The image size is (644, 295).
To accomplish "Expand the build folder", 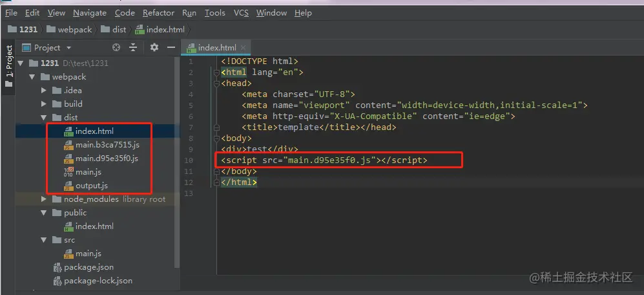I will (x=44, y=104).
